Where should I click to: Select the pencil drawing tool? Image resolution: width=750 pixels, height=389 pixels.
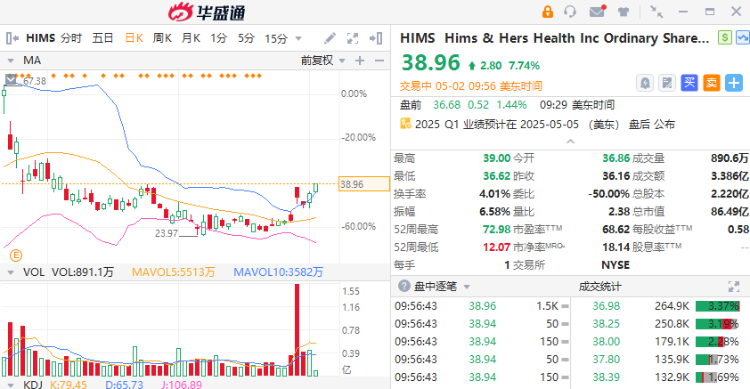point(330,38)
